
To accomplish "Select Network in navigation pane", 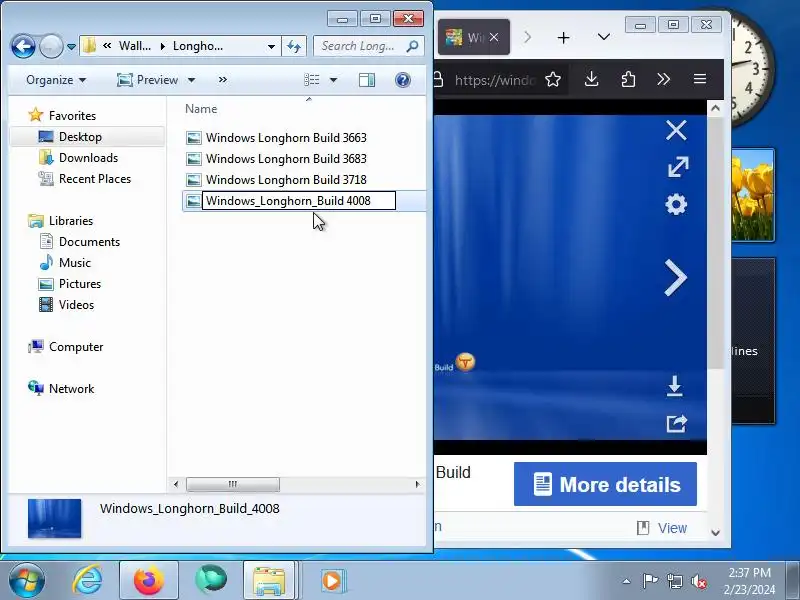I will coord(71,389).
